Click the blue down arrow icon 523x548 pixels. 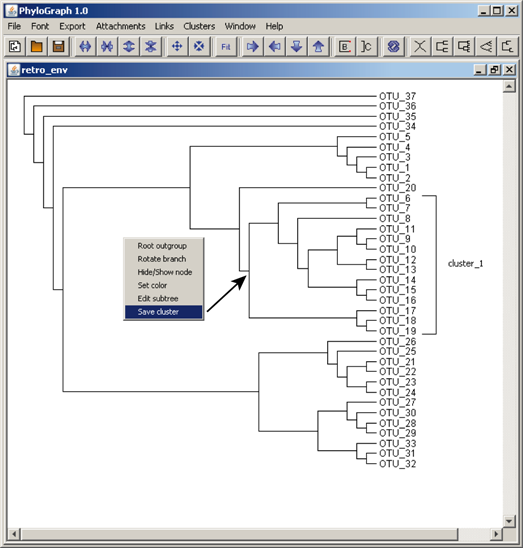click(296, 46)
